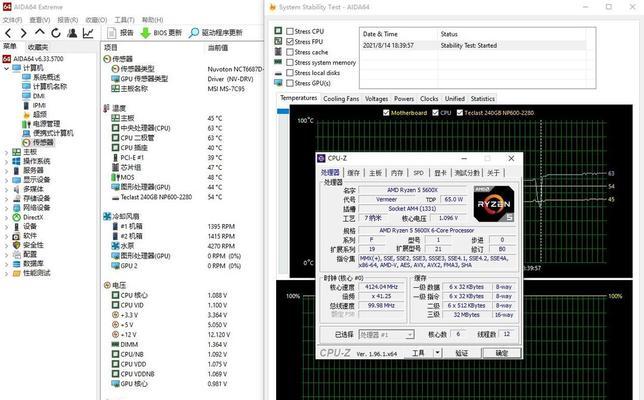Go forward with AIDA64 toolbar right arrow
The width and height of the screenshot is (644, 400).
(x=24, y=33)
